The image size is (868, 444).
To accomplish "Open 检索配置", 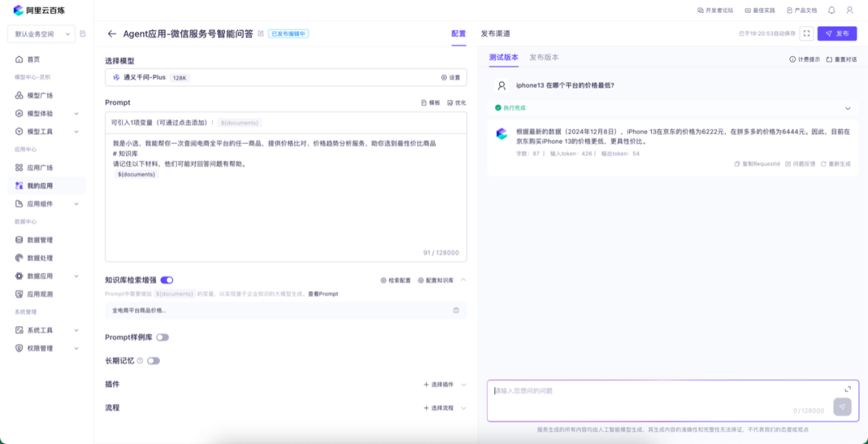I will pyautogui.click(x=395, y=280).
